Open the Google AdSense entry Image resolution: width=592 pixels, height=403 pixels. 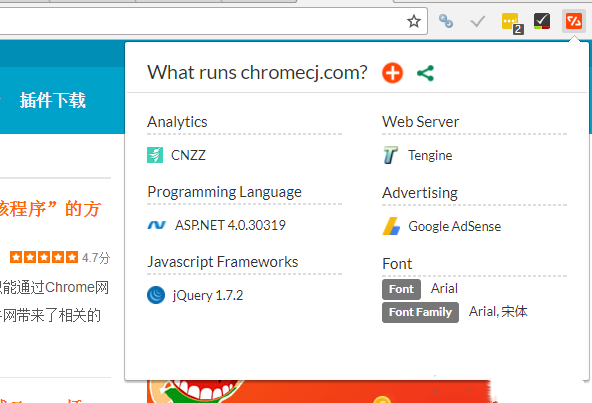point(442,226)
